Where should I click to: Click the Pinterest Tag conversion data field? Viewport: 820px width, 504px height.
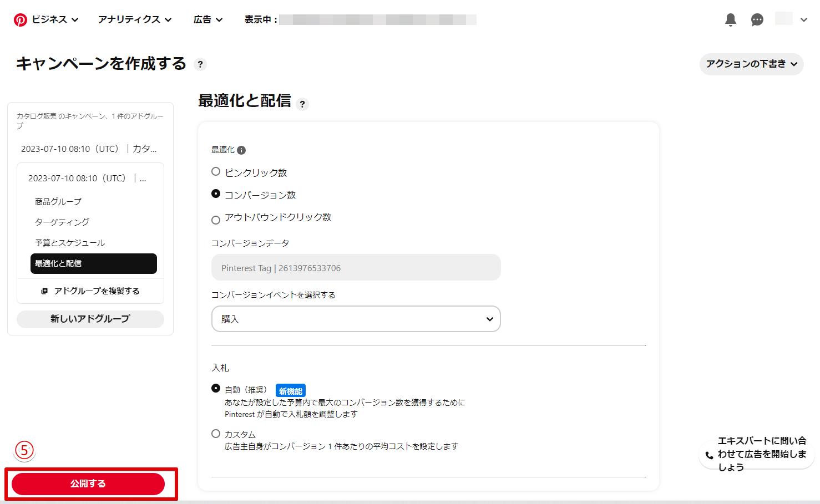[356, 268]
